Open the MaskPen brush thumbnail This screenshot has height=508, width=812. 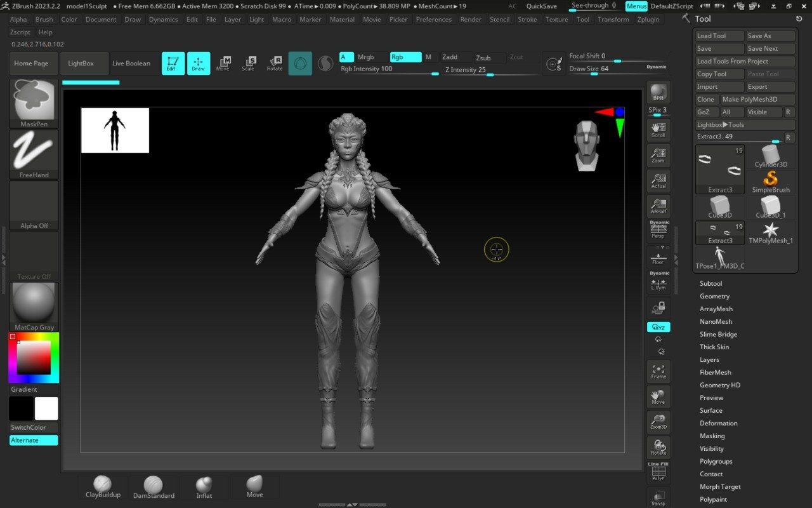coord(34,104)
